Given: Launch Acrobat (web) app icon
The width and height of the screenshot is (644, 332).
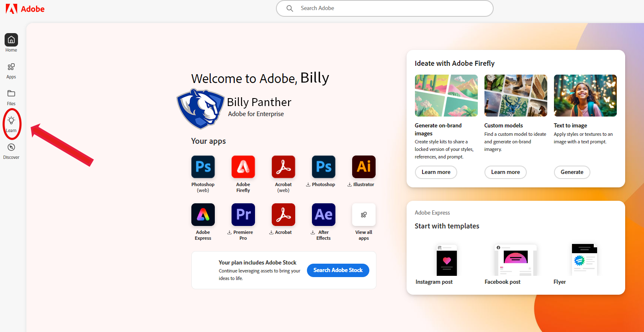Looking at the screenshot, I should tap(283, 167).
